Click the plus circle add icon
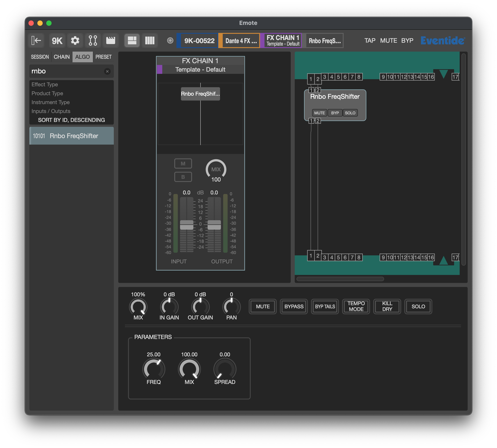The image size is (497, 448). [x=170, y=41]
